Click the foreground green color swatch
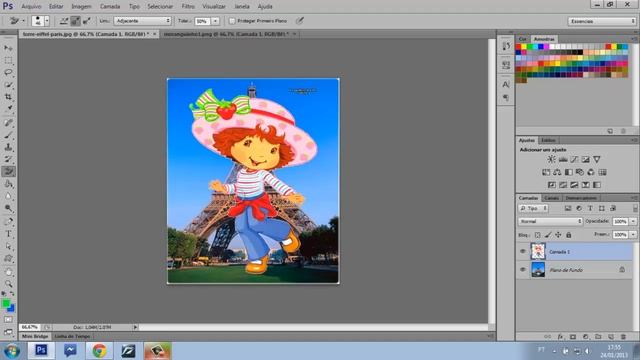640x360 pixels. click(x=6, y=304)
